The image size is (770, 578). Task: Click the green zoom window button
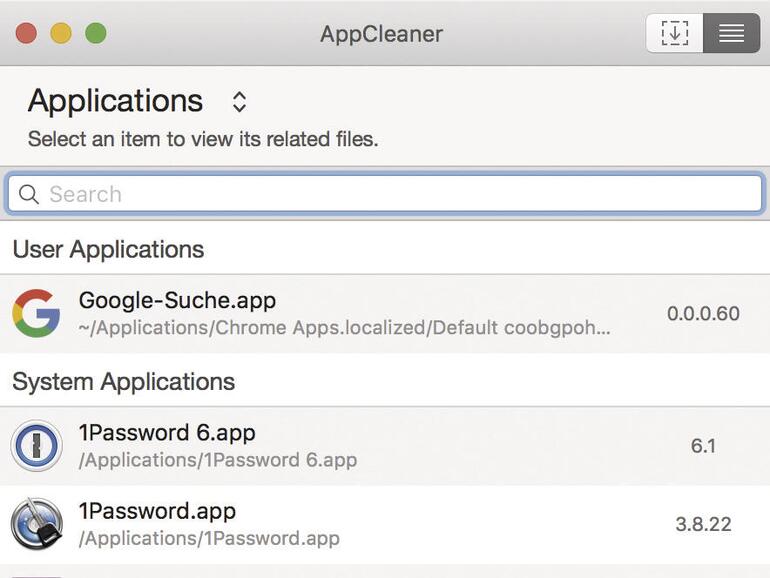tap(95, 33)
